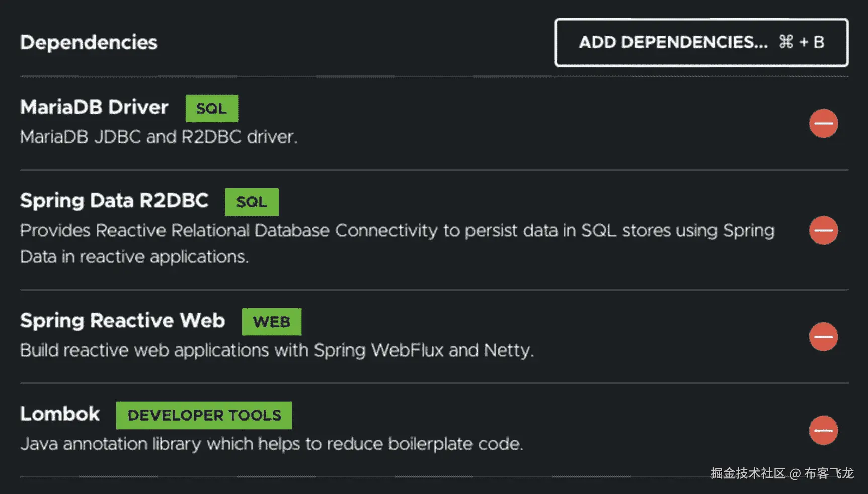
Task: Remove the Spring Data R2DBC dependency
Action: click(x=823, y=230)
